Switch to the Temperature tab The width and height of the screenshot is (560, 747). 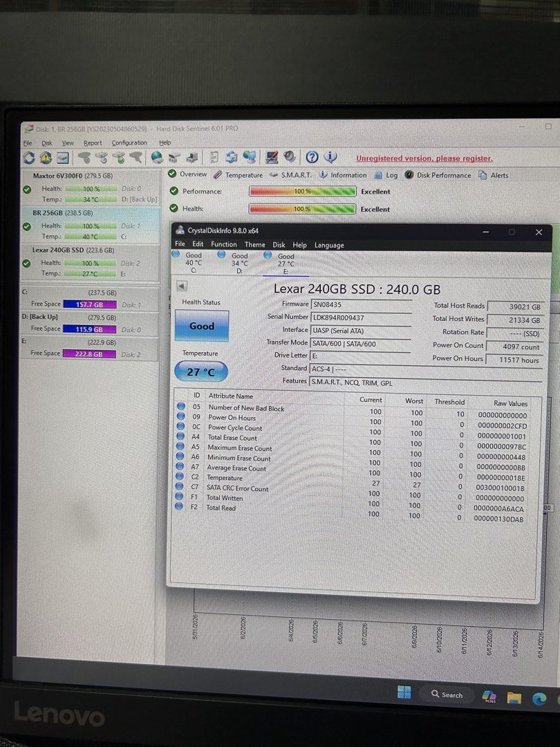tap(238, 175)
